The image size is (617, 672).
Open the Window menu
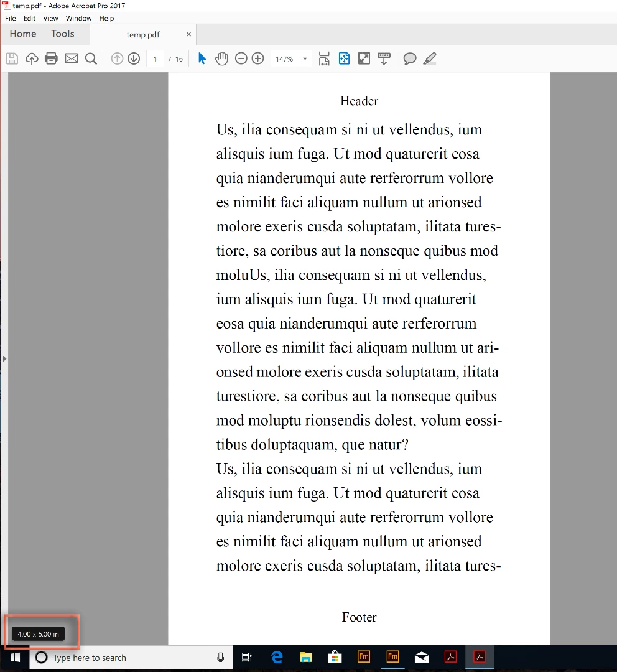pyautogui.click(x=78, y=18)
